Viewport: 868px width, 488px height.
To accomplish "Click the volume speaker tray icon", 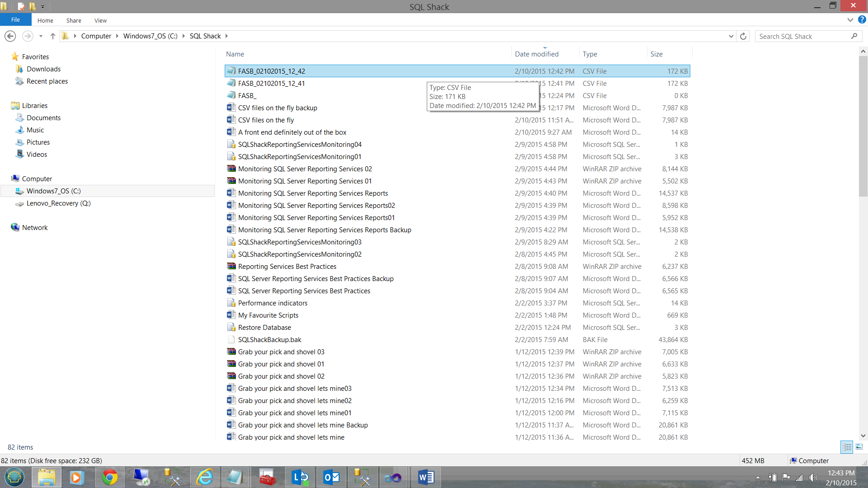I will point(813,478).
